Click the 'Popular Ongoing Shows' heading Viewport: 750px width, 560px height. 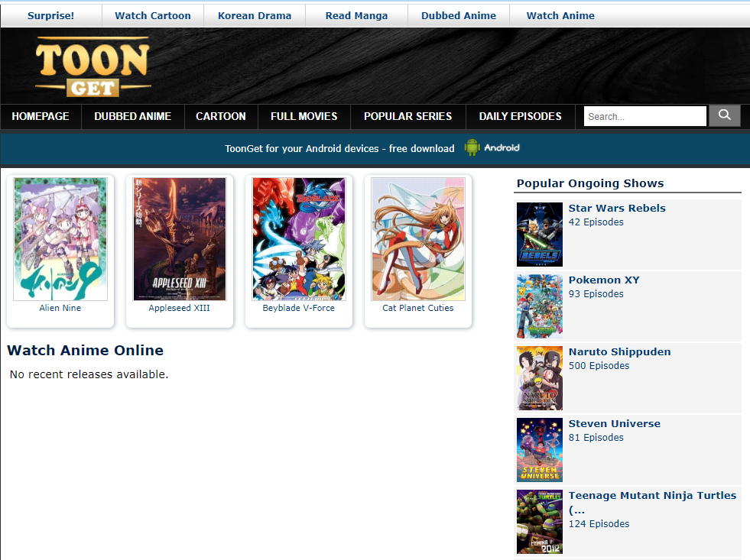click(x=590, y=183)
